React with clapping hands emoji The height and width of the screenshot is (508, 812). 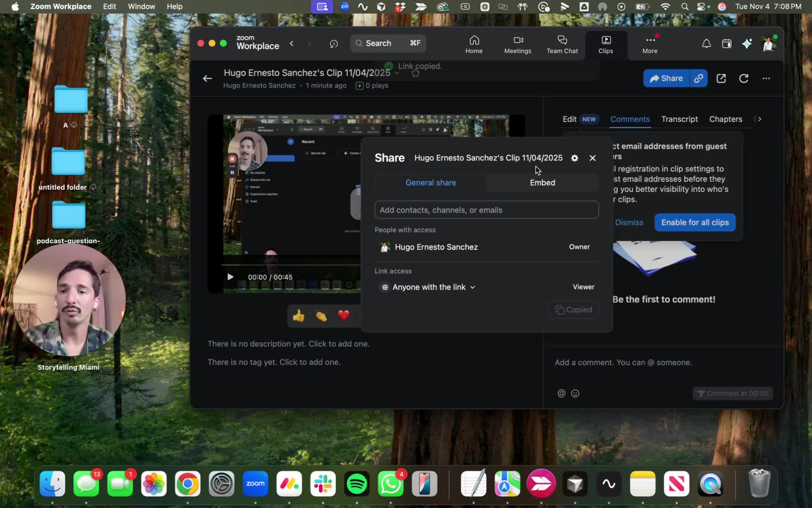[x=321, y=316]
